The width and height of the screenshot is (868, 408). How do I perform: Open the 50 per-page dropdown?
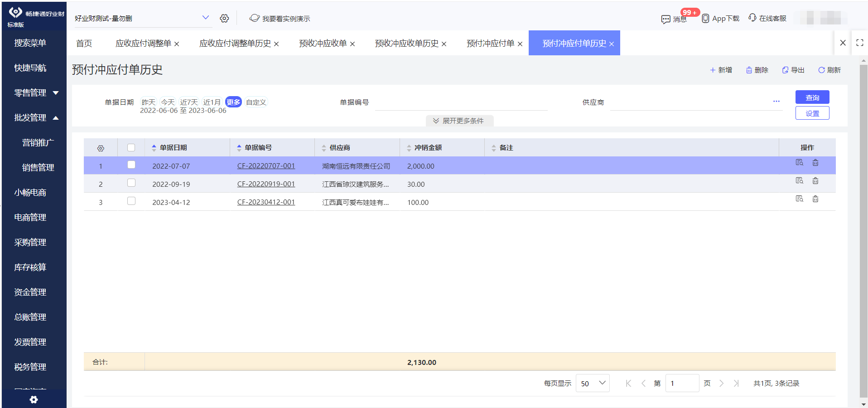pos(592,383)
